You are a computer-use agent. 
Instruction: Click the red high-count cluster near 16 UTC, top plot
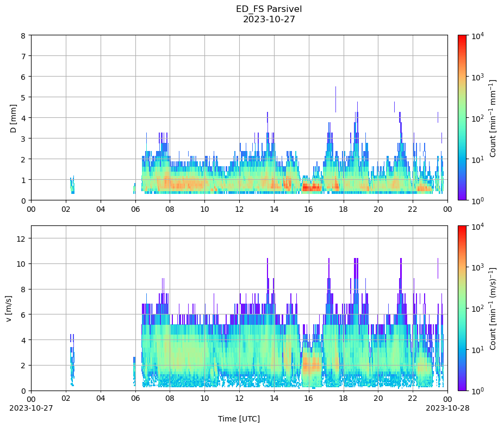(312, 187)
